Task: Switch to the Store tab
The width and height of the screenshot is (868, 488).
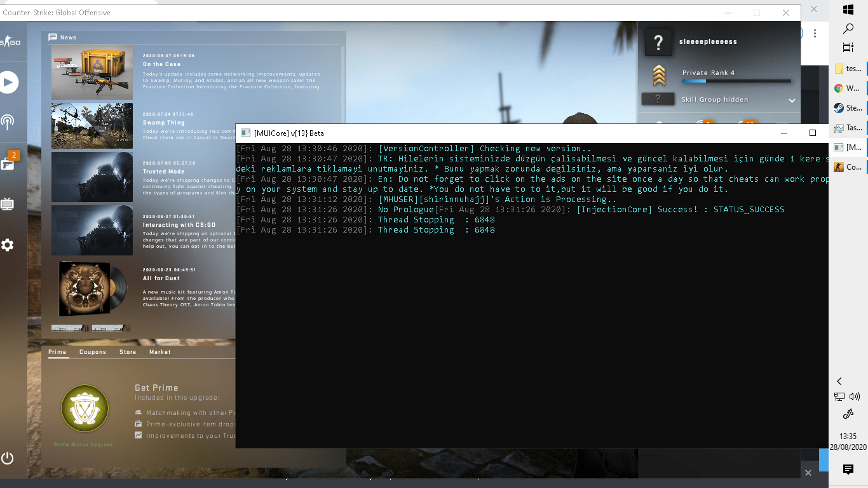Action: (128, 352)
